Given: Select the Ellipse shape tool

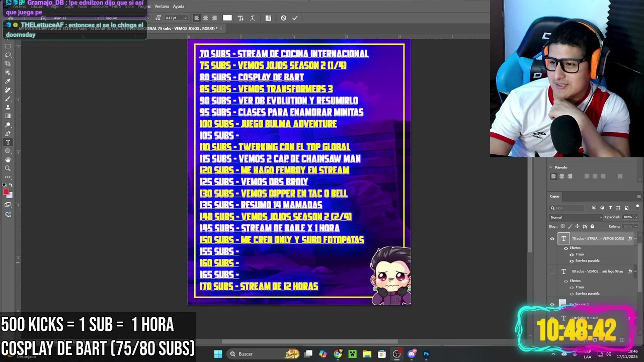Looking at the screenshot, I should click(x=8, y=151).
